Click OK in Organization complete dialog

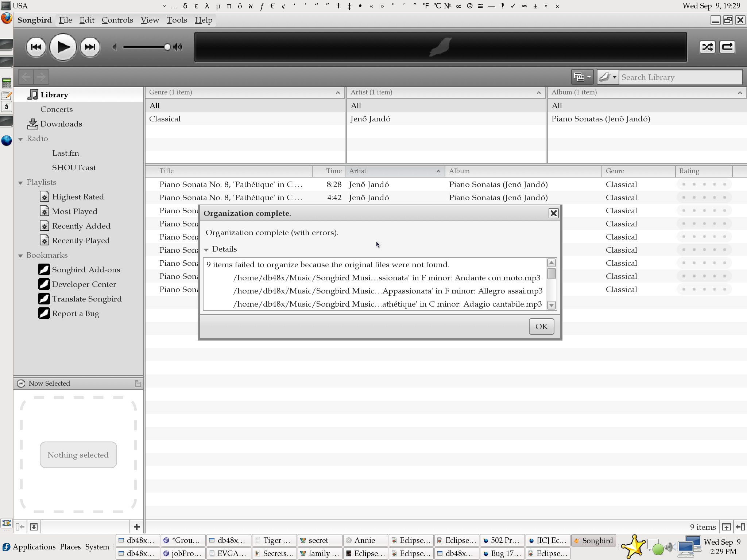click(x=541, y=326)
